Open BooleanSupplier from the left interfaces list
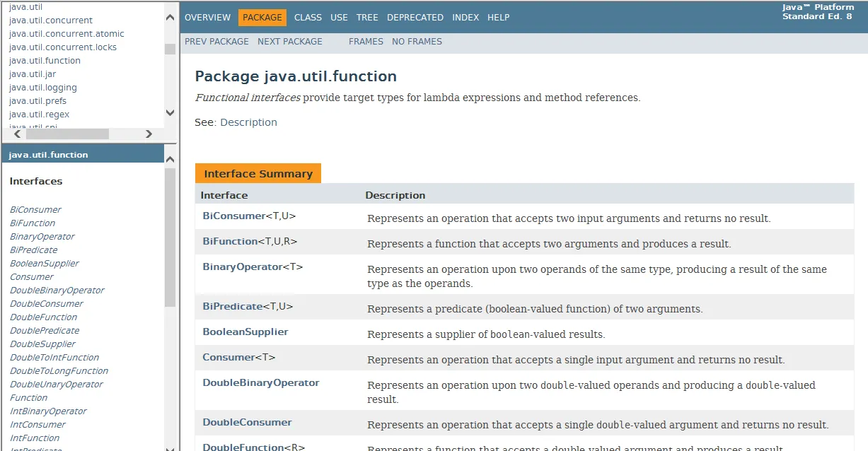Image resolution: width=868 pixels, height=451 pixels. point(45,264)
